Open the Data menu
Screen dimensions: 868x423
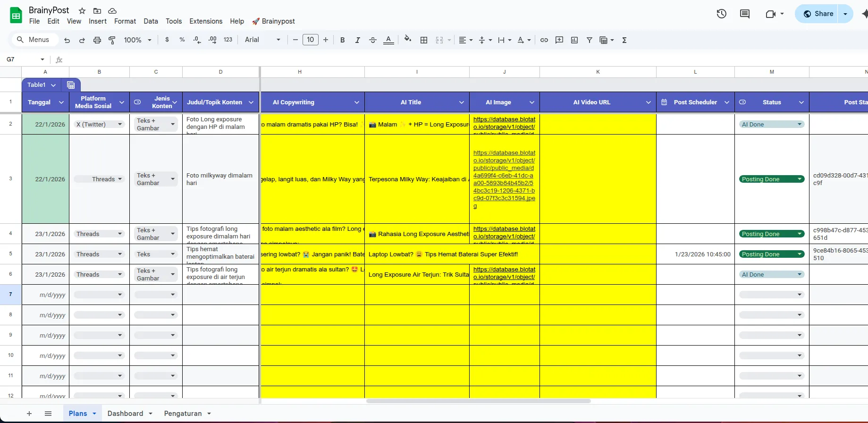[151, 21]
